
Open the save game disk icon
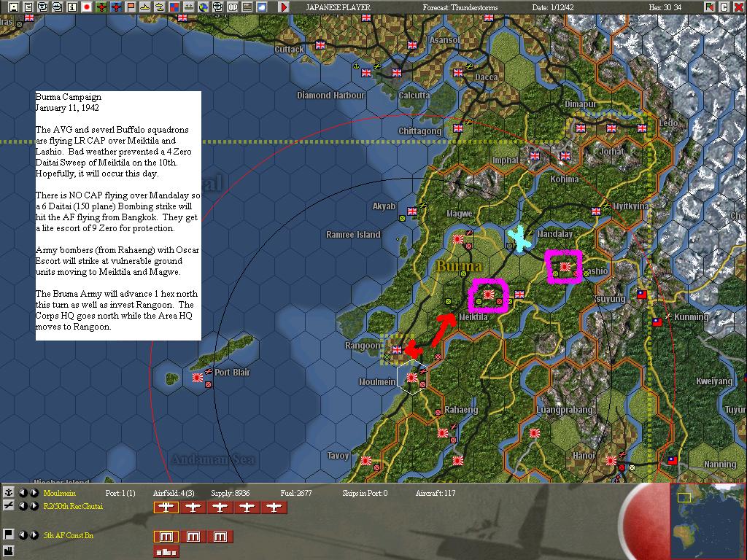pos(14,7)
